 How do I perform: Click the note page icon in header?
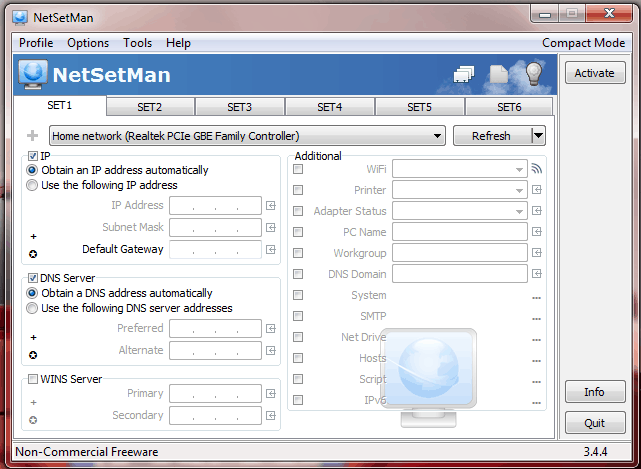(x=499, y=74)
